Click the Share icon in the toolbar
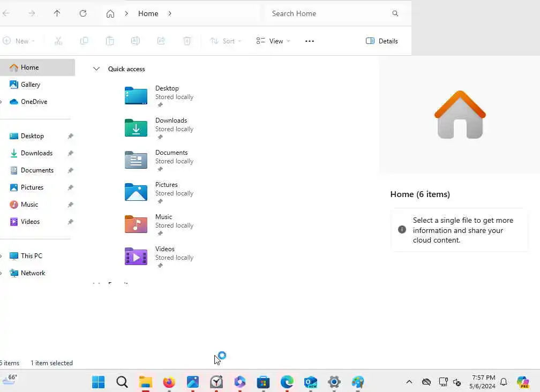540x392 pixels. click(x=161, y=41)
